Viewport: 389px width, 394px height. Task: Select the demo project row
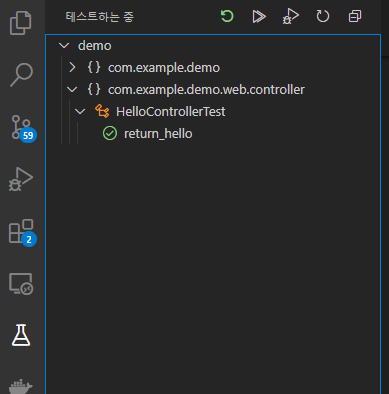coord(213,45)
